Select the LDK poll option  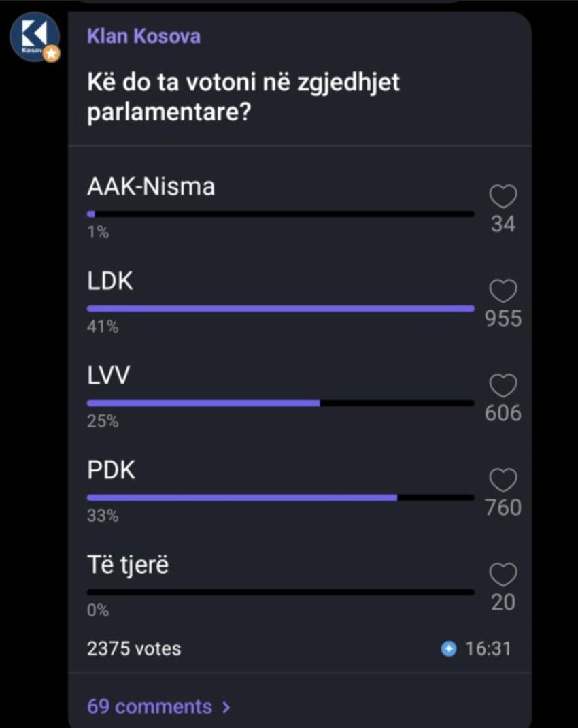[110, 281]
